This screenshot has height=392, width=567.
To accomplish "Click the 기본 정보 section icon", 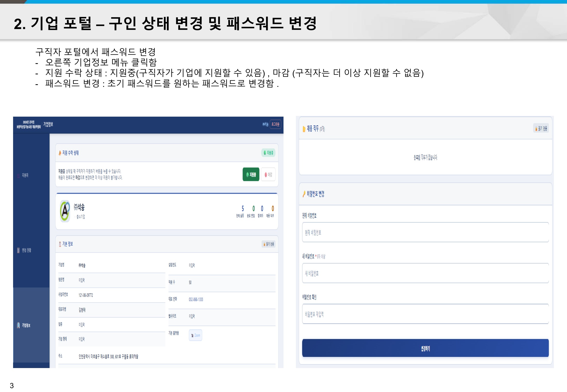I will pos(60,244).
